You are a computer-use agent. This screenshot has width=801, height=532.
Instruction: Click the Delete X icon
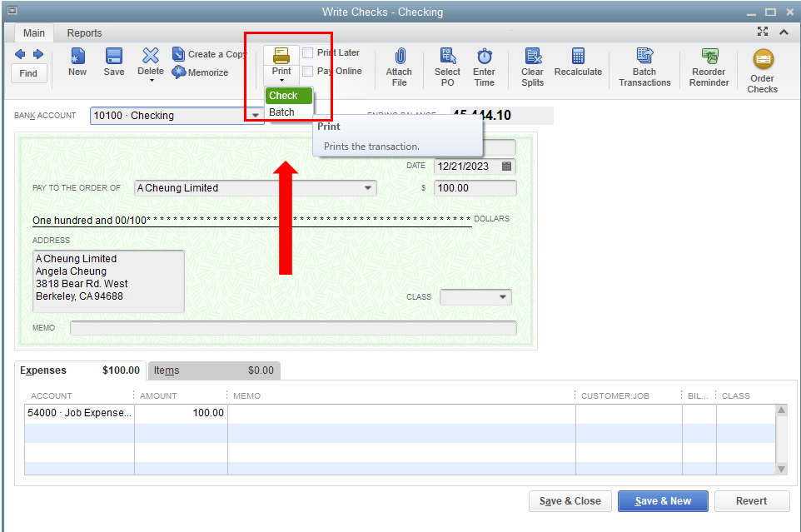pyautogui.click(x=151, y=55)
